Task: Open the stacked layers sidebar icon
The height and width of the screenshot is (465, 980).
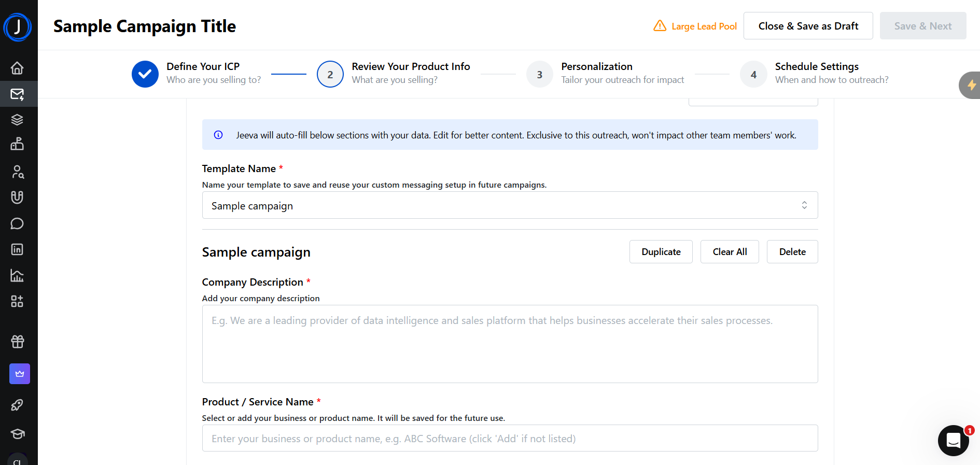Action: 17,120
